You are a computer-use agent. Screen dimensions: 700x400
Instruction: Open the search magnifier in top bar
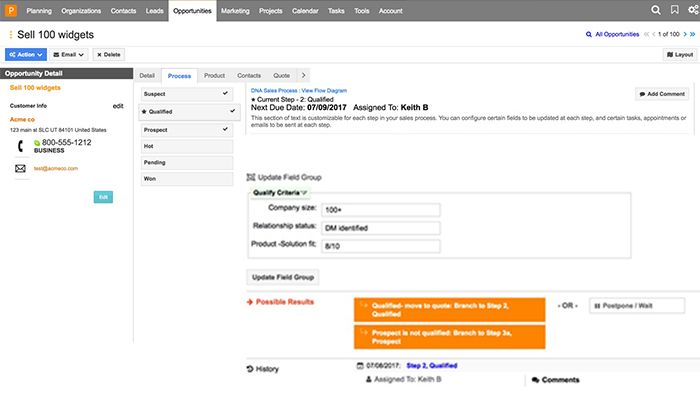(x=656, y=10)
